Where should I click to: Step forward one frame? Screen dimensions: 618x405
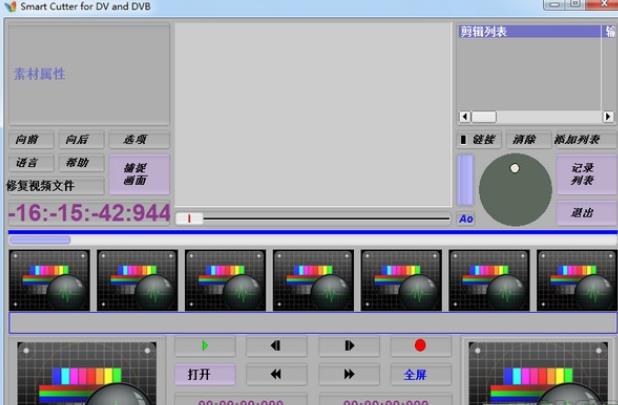pyautogui.click(x=349, y=346)
